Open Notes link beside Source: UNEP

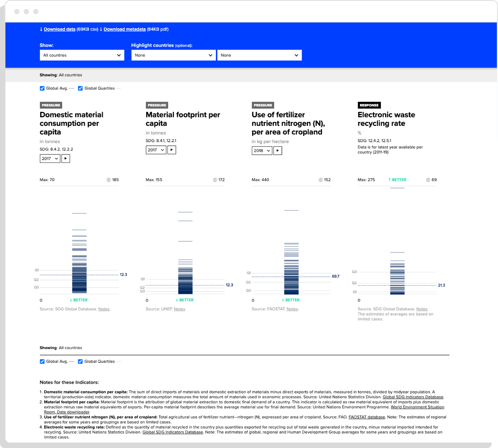point(180,309)
